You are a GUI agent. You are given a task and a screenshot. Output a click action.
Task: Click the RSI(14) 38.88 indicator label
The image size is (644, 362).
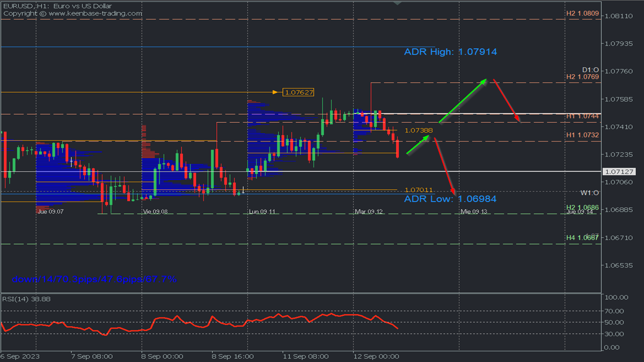click(27, 299)
